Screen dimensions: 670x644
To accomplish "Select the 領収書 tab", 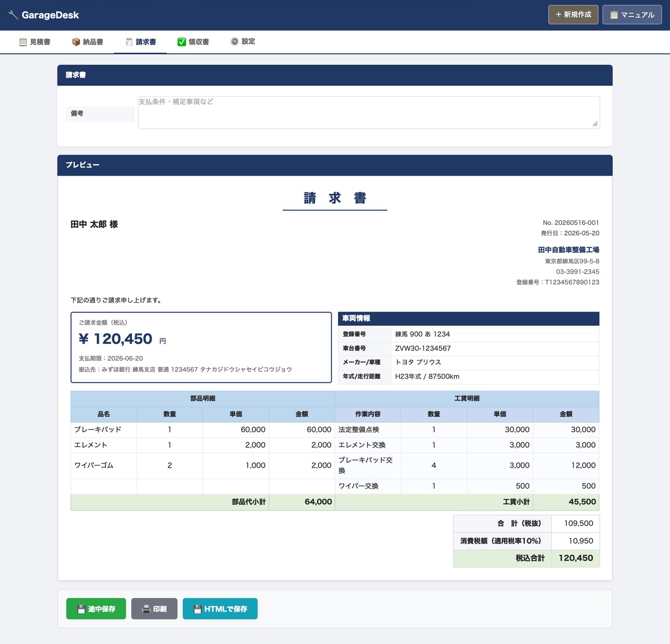I will pyautogui.click(x=193, y=42).
